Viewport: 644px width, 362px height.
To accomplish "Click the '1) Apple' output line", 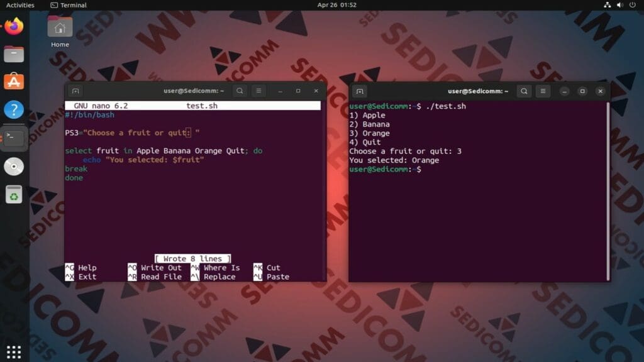I will coord(367,115).
